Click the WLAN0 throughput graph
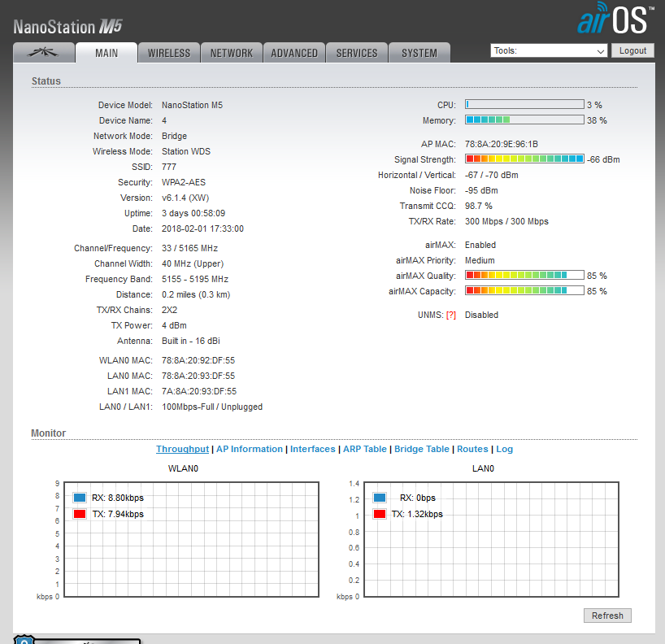This screenshot has height=644, width=665. [x=191, y=539]
